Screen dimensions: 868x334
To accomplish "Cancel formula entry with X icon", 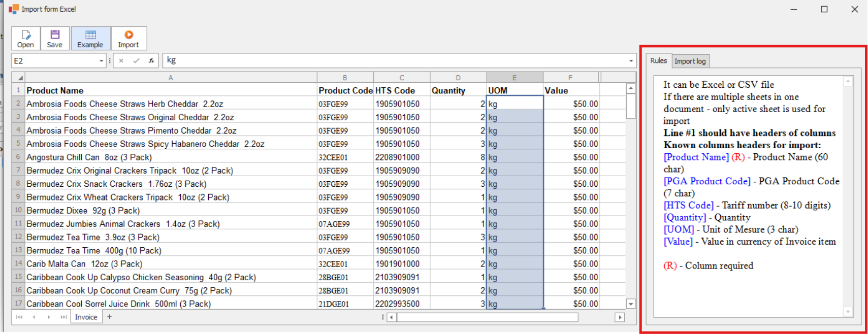I will pos(121,60).
